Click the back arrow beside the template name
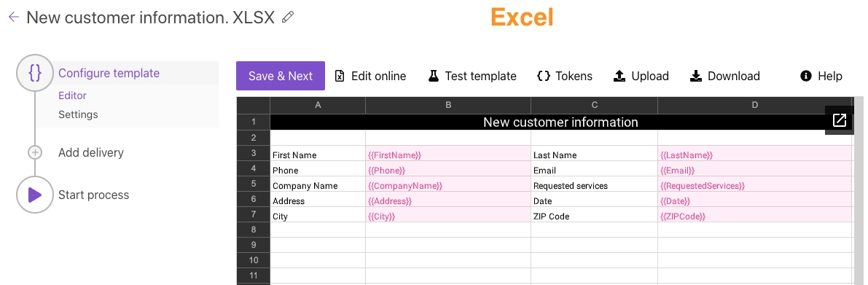 (14, 17)
